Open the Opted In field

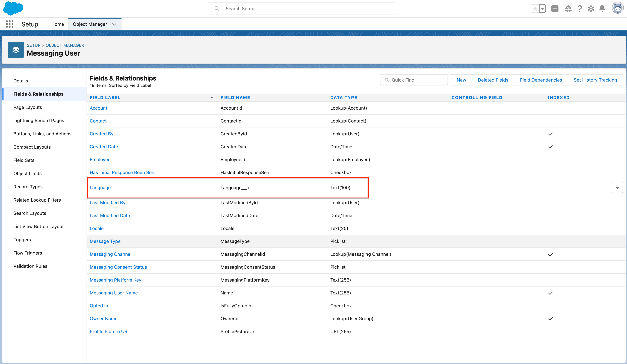click(99, 306)
